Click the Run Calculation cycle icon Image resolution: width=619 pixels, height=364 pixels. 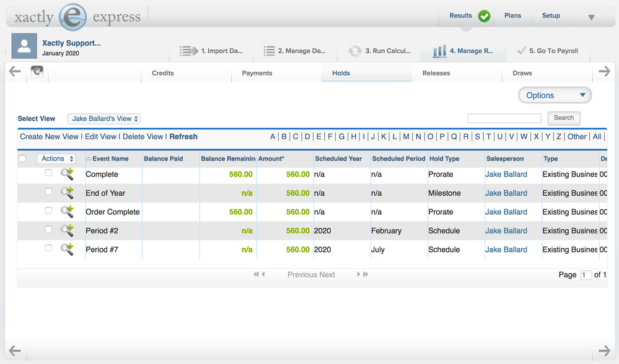coord(354,51)
